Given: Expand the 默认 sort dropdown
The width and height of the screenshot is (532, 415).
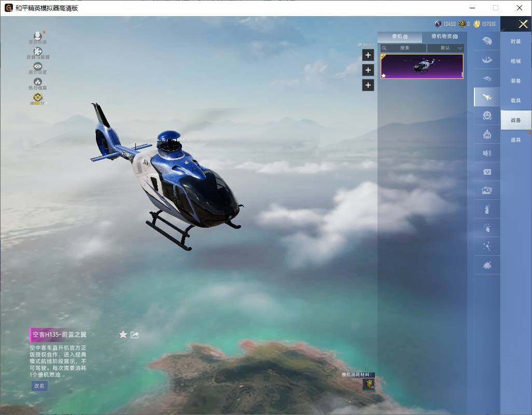Looking at the screenshot, I should point(445,48).
